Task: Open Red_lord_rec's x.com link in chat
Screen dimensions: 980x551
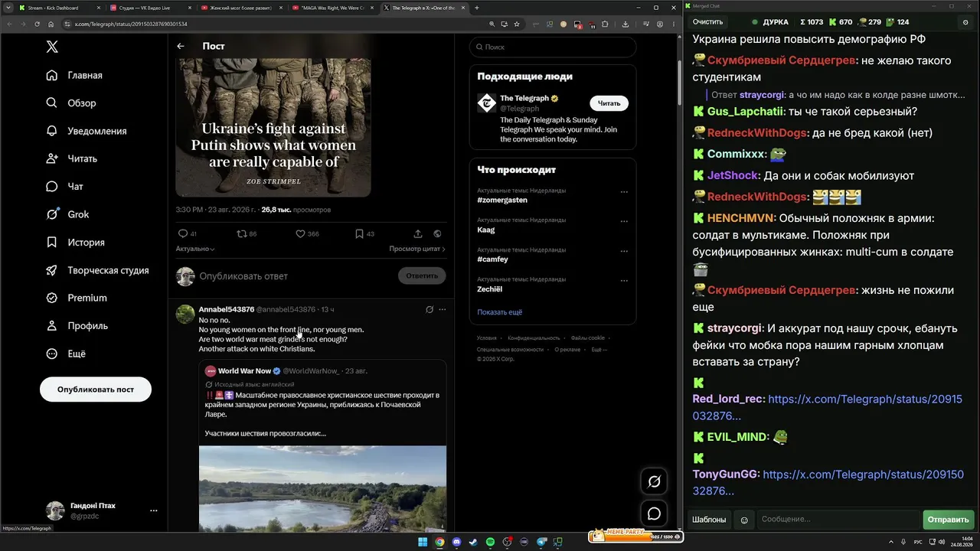Action: pyautogui.click(x=827, y=407)
